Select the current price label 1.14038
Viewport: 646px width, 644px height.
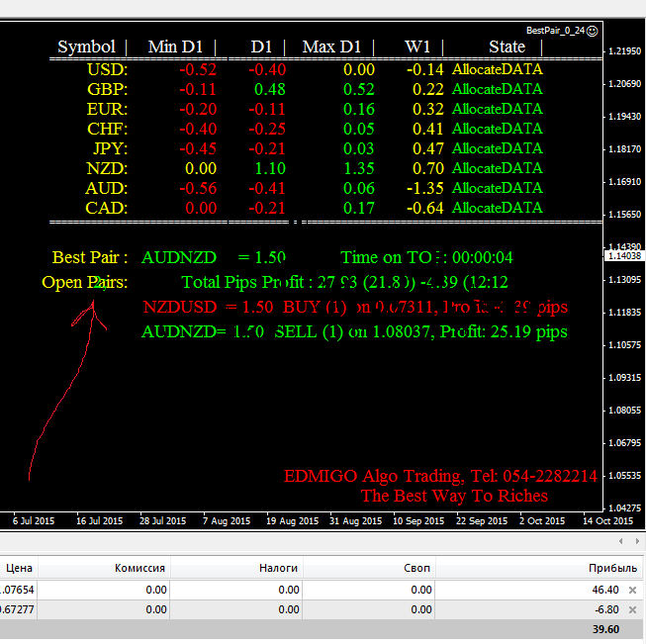[624, 256]
